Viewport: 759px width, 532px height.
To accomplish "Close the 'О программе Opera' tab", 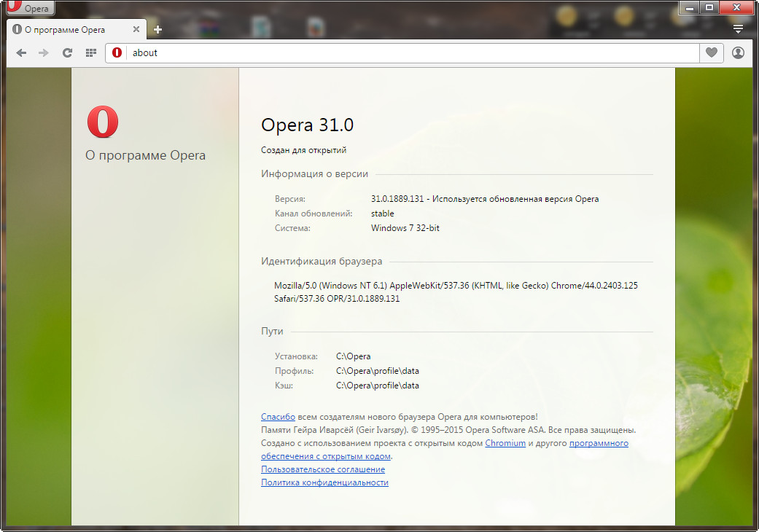I will pos(136,29).
